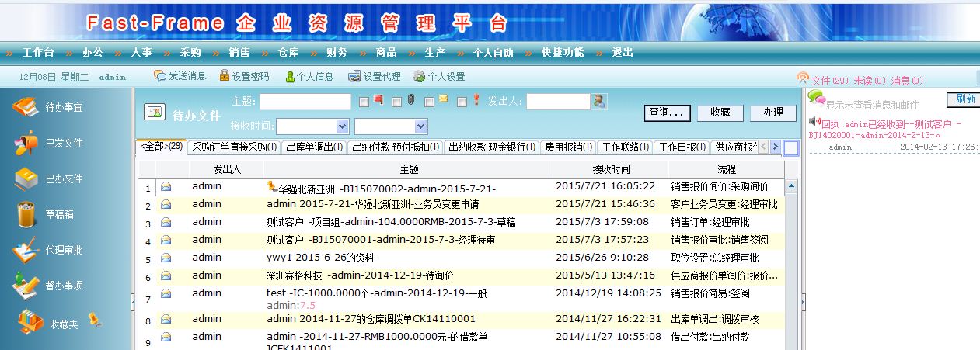Toggle the paperclip attachment filter checkbox

[x=396, y=102]
